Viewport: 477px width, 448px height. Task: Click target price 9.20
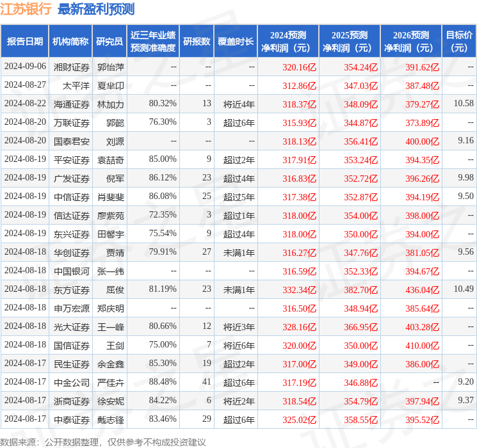(x=465, y=381)
